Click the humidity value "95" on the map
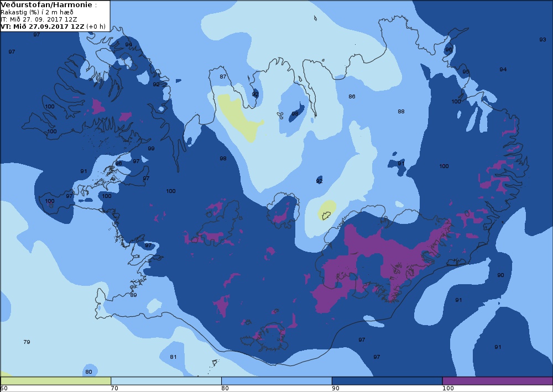Image resolution: width=553 pixels, height=392 pixels. pyautogui.click(x=466, y=71)
